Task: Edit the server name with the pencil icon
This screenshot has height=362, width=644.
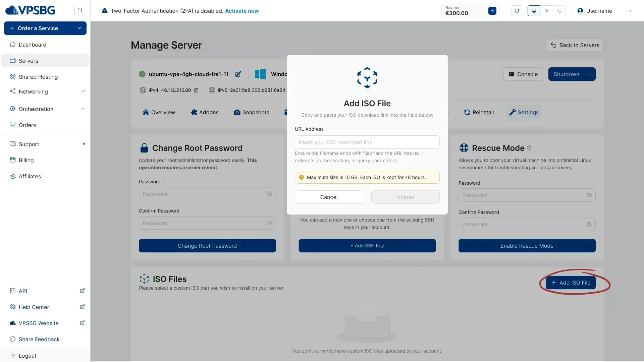Action: pyautogui.click(x=238, y=74)
